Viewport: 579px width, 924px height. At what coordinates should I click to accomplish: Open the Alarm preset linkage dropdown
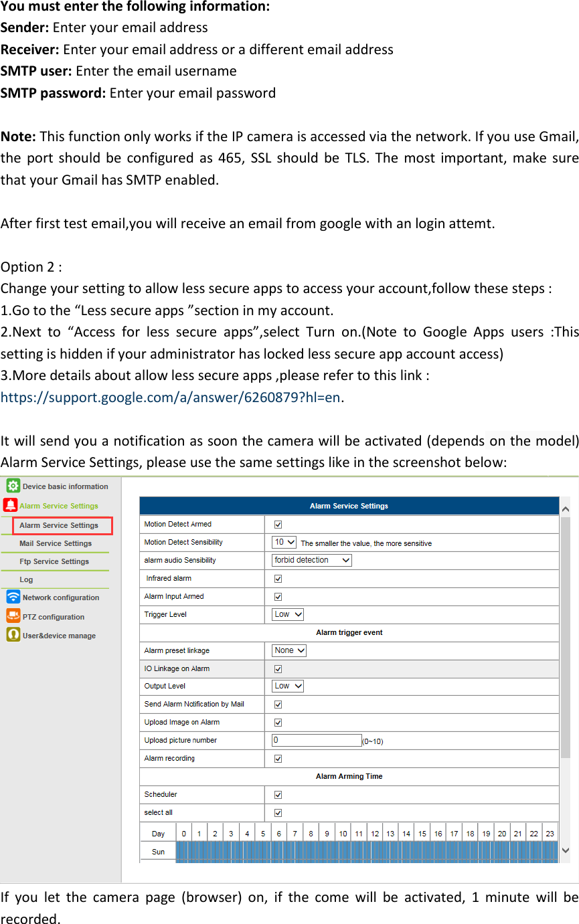point(289,650)
